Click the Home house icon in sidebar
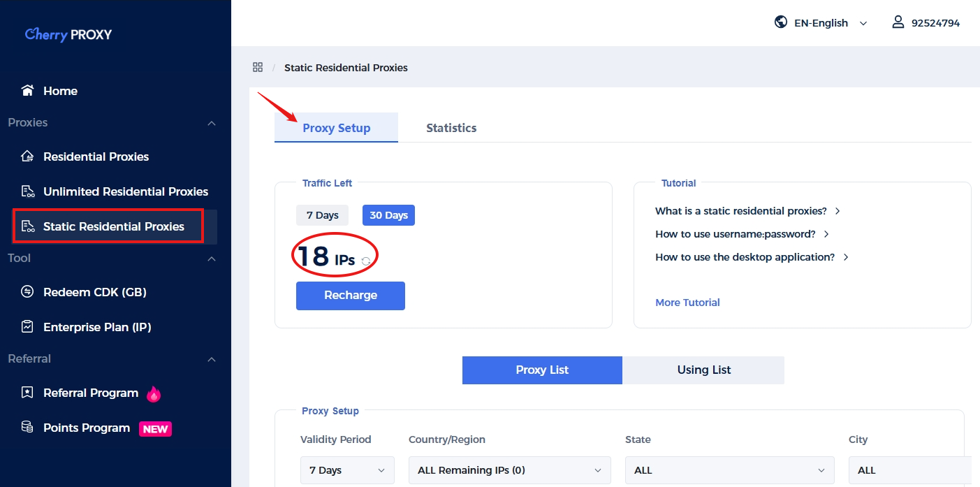The height and width of the screenshot is (487, 980). (x=28, y=91)
